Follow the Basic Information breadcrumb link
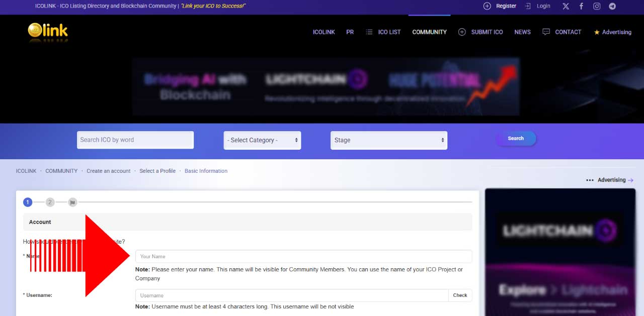The height and width of the screenshot is (316, 644). point(206,171)
